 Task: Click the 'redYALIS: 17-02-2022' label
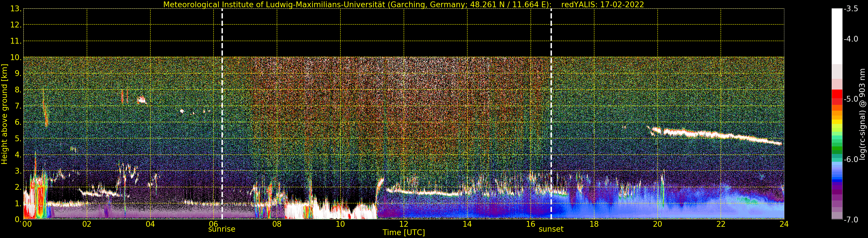pyautogui.click(x=602, y=5)
